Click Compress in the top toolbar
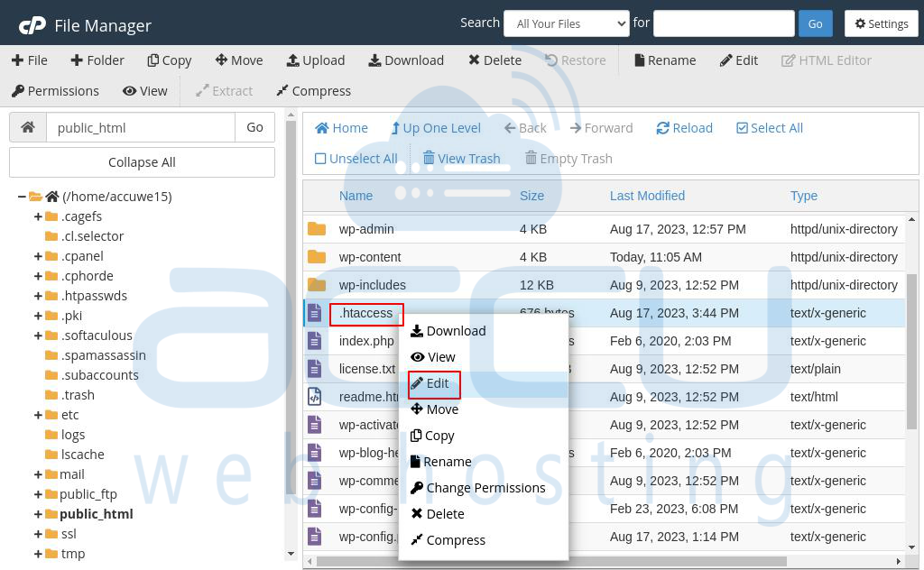 313,91
